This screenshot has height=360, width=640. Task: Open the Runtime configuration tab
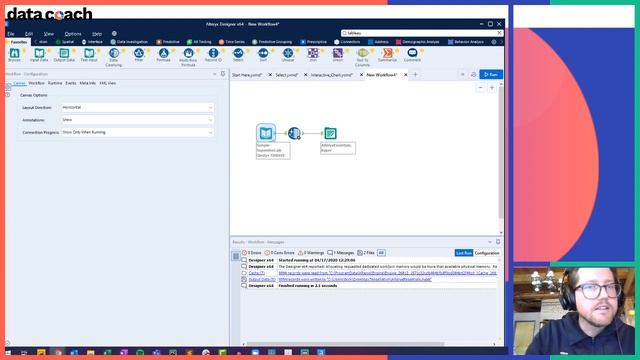[55, 83]
